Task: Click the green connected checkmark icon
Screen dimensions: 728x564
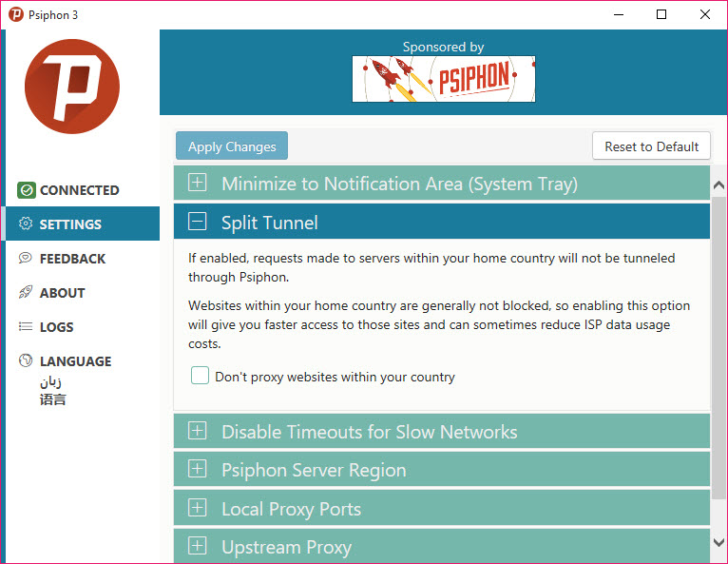Action: coord(27,190)
